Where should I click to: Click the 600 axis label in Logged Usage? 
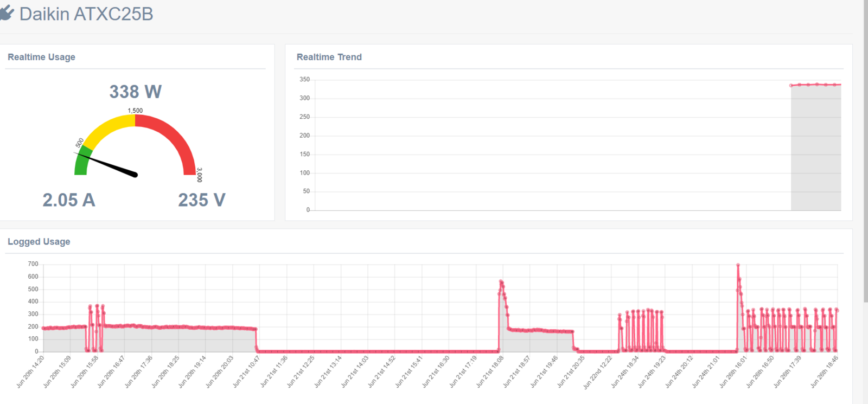click(x=33, y=277)
